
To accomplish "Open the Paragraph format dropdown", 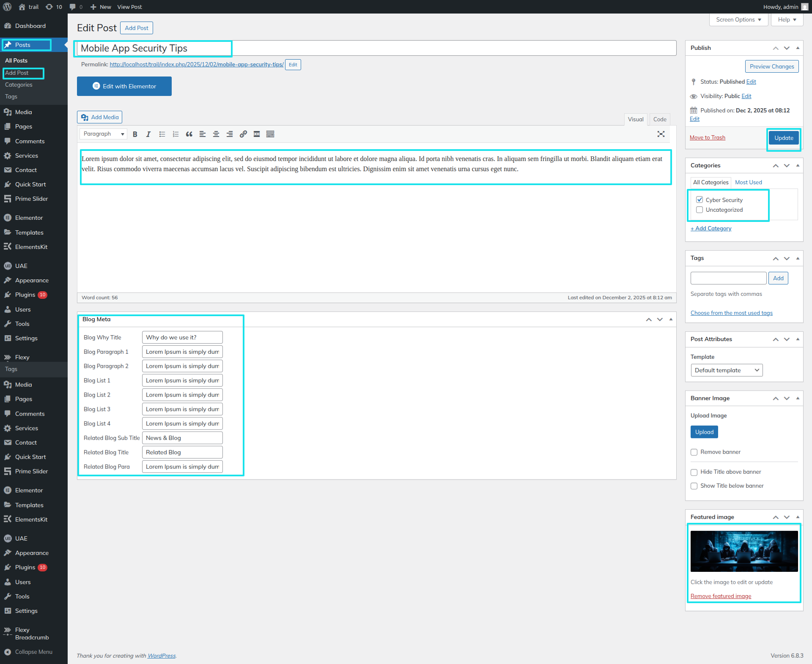I will (104, 134).
